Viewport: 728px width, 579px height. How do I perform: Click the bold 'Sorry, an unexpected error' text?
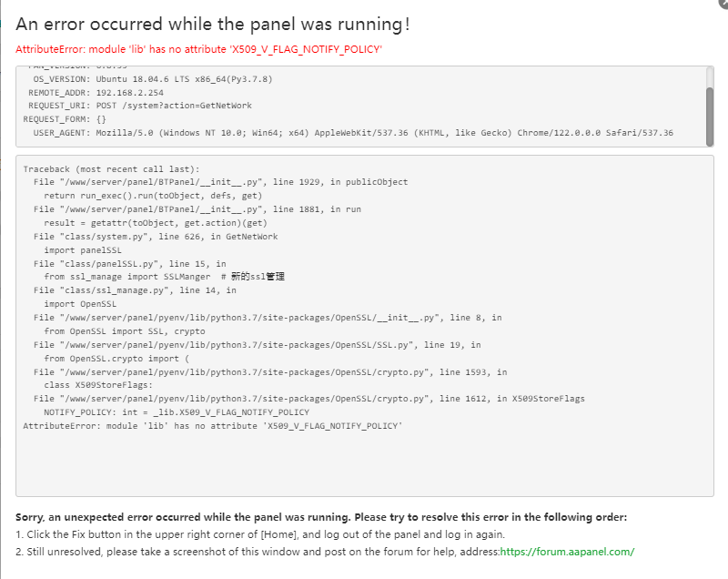click(x=321, y=517)
